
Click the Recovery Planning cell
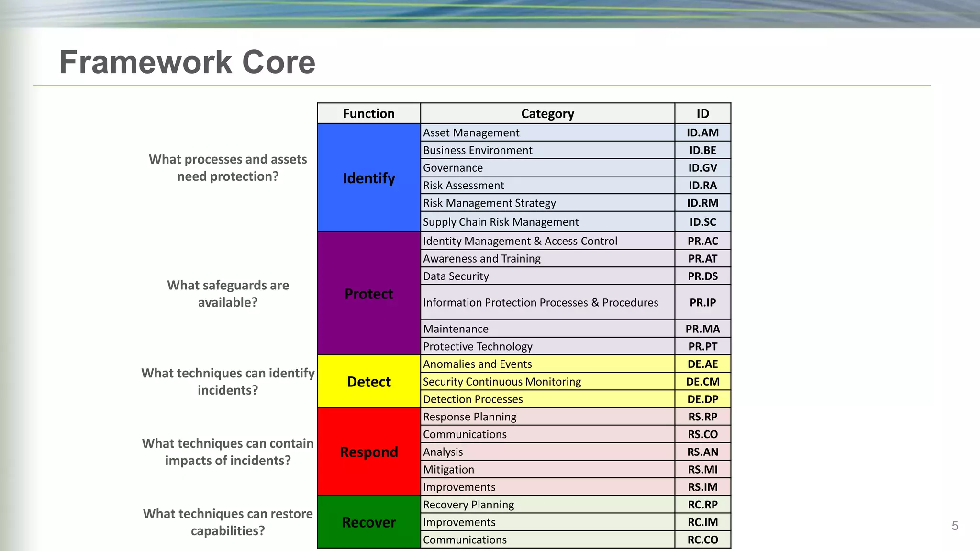[548, 505]
